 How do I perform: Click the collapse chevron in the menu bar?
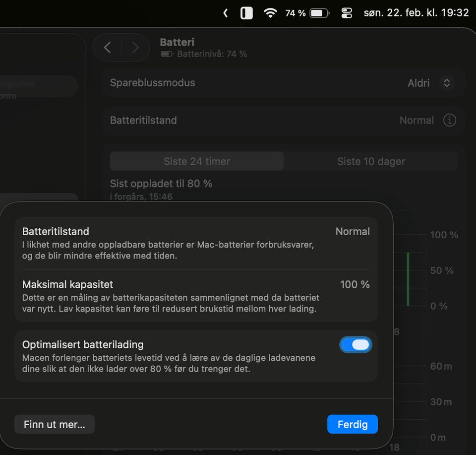(x=225, y=13)
